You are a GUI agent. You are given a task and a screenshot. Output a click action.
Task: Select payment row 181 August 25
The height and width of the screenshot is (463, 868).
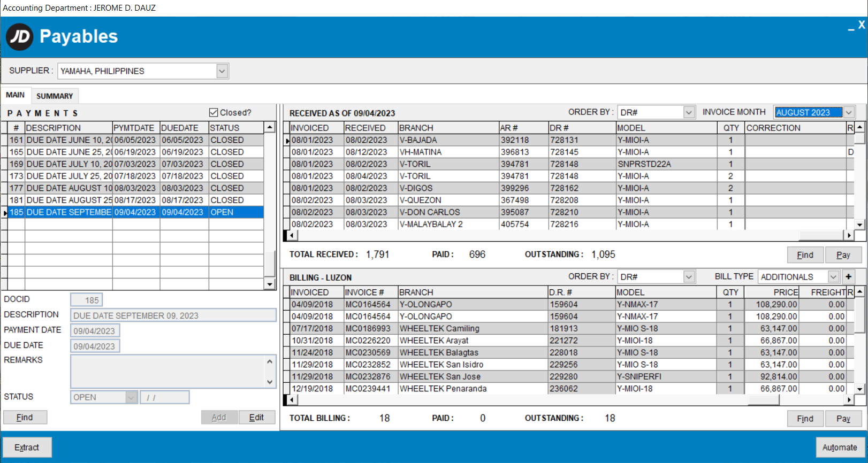[135, 200]
